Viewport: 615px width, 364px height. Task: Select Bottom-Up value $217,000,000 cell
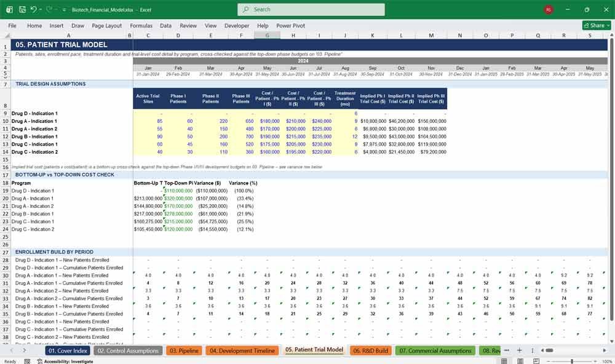148,214
